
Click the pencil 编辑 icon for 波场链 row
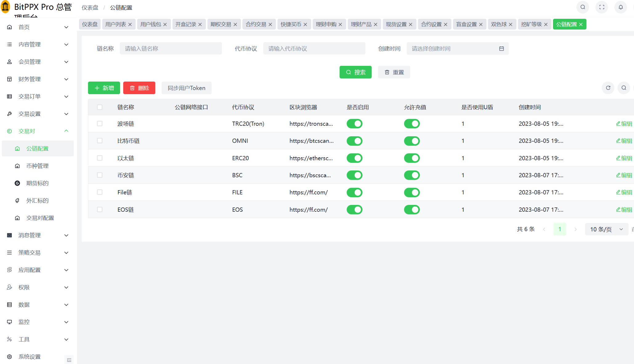click(x=618, y=124)
